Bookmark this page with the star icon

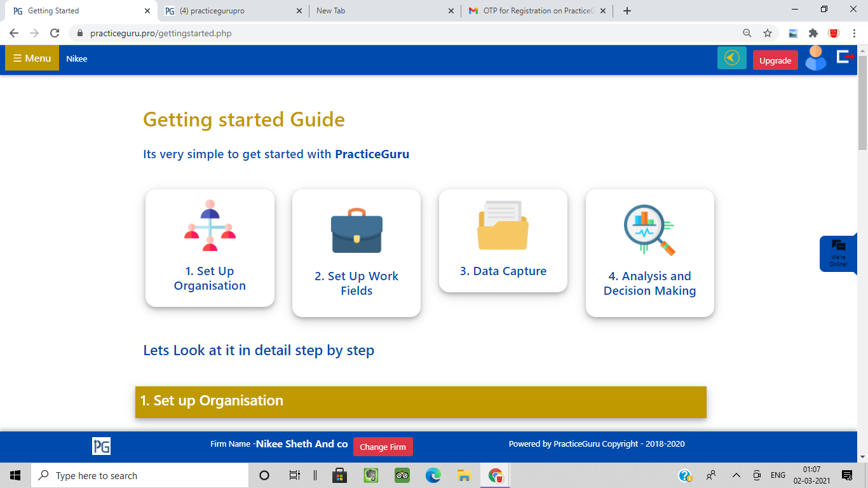click(768, 33)
